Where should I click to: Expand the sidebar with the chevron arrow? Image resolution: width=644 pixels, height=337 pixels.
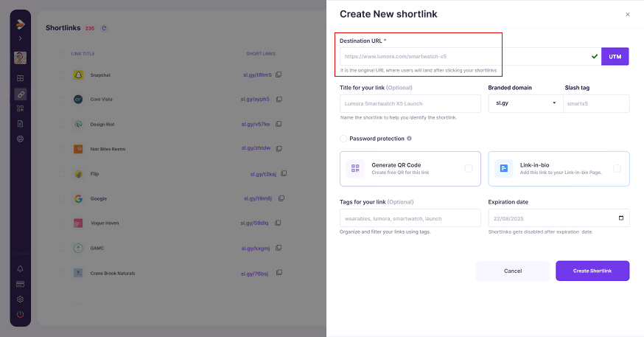(20, 38)
